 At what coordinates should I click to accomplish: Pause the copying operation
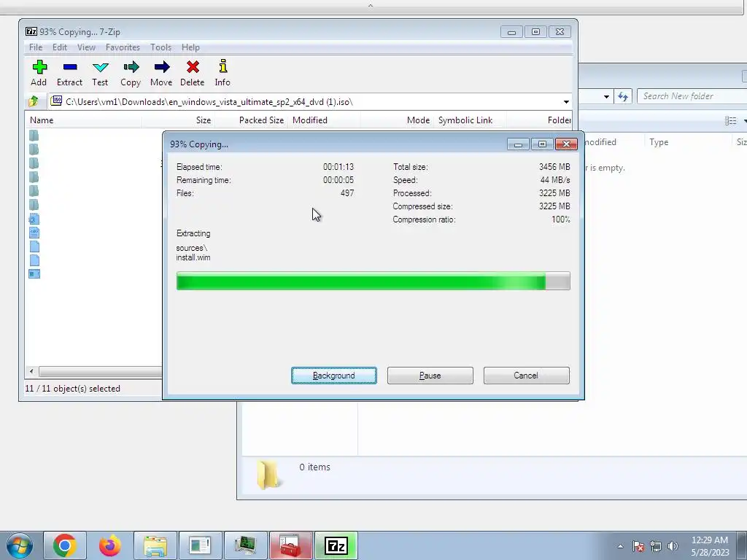pos(430,376)
